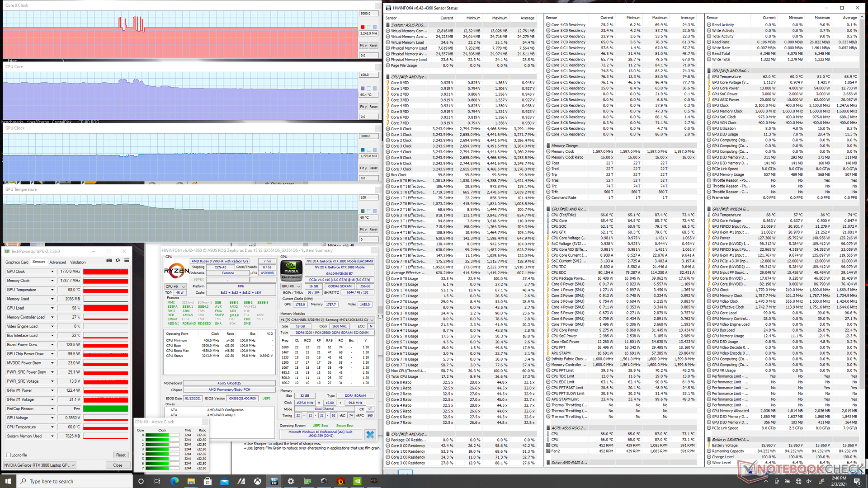868x488 pixels.
Task: Open GPU selection dropdown for RTX 3080 Laptop GPU
Action: tap(73, 465)
